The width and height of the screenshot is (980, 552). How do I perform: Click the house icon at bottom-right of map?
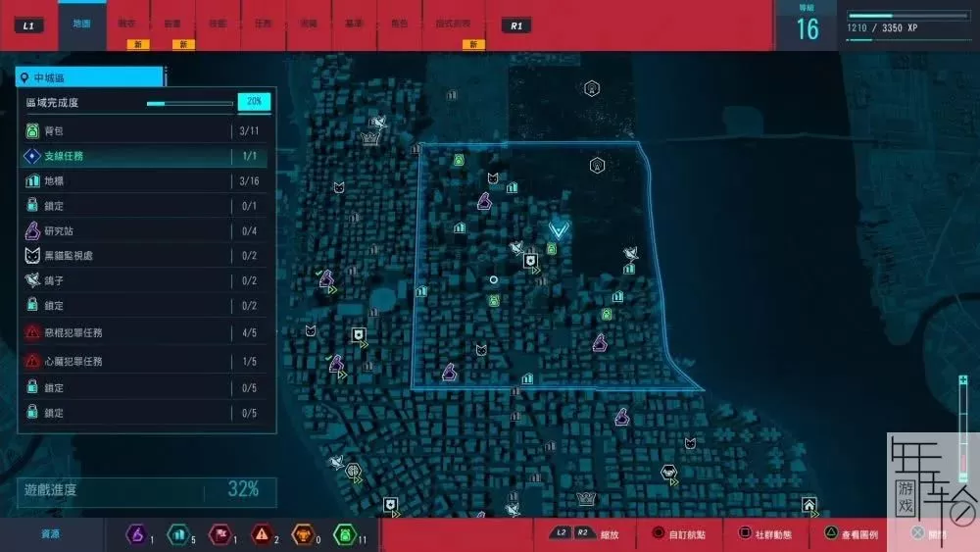pos(808,505)
